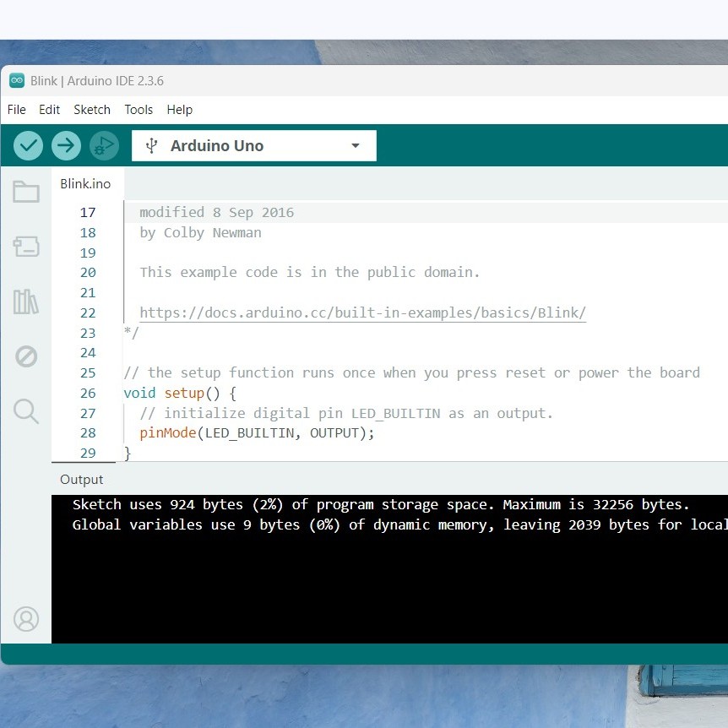Upload the sketch with the arrow icon
Image resolution: width=728 pixels, height=728 pixels.
pos(66,145)
